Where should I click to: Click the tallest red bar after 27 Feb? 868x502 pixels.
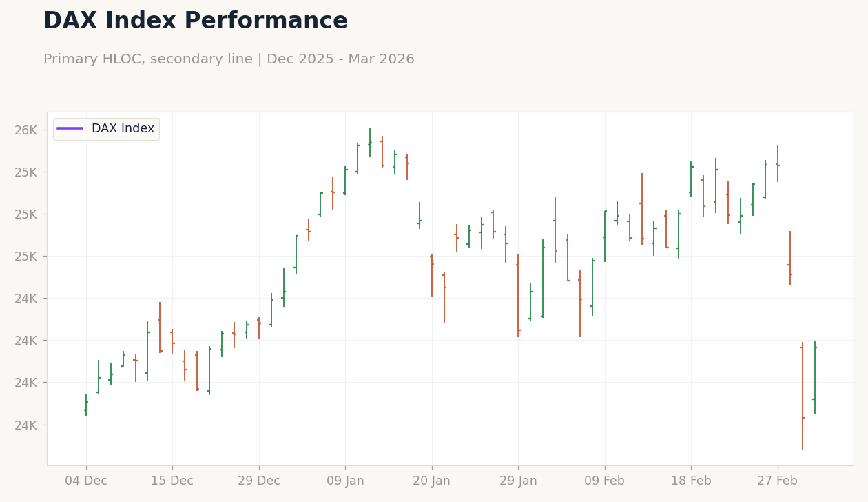[803, 396]
